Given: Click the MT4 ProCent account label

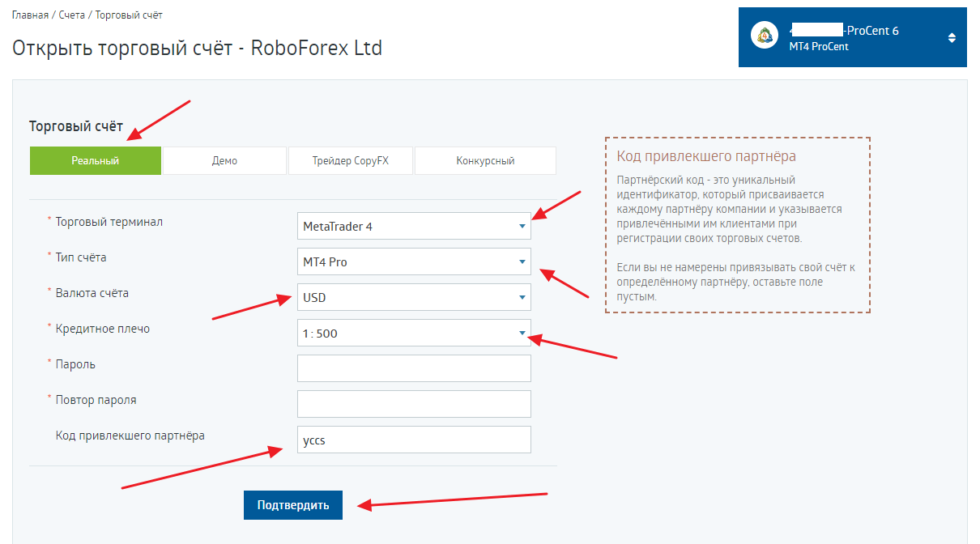Looking at the screenshot, I should [819, 47].
